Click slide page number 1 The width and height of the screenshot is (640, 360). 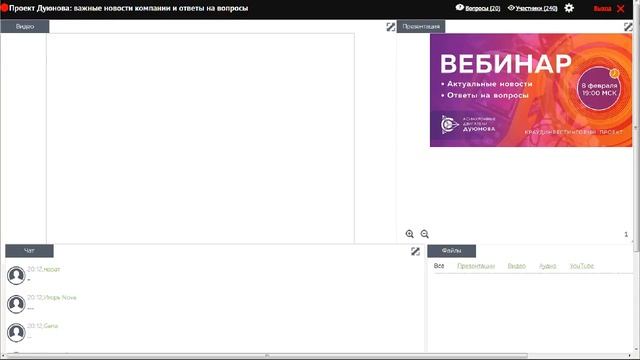click(x=626, y=234)
